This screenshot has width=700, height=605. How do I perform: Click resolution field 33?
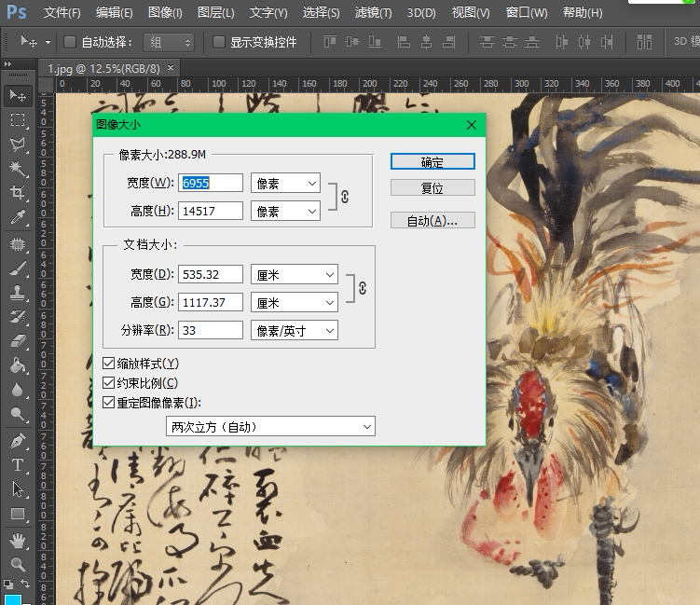(211, 330)
